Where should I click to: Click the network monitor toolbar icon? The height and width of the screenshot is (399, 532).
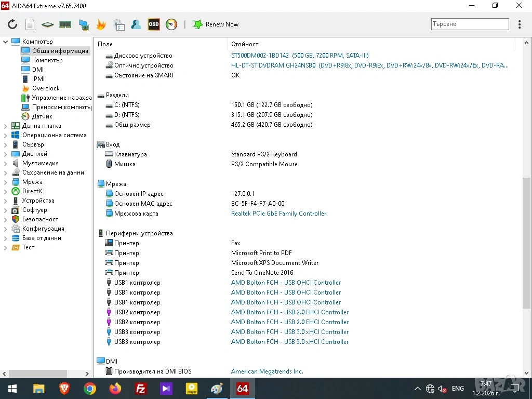(x=83, y=24)
